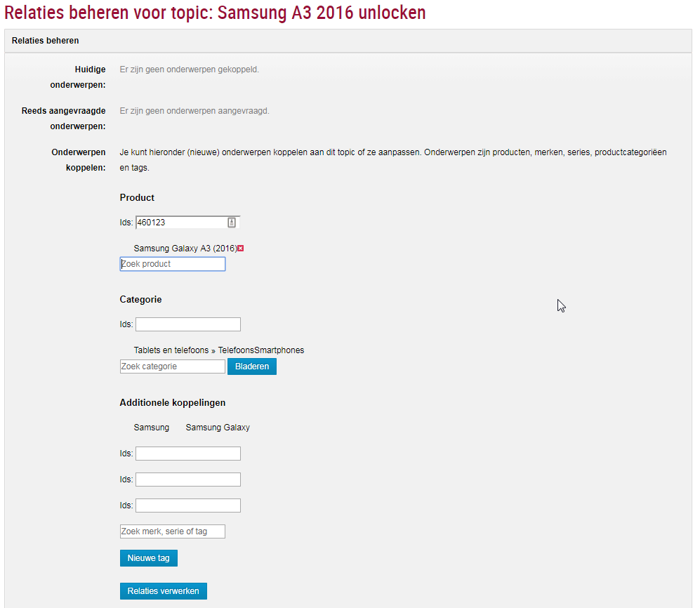
Task: Click the autofill icon in the Product Ids field
Action: click(x=232, y=223)
